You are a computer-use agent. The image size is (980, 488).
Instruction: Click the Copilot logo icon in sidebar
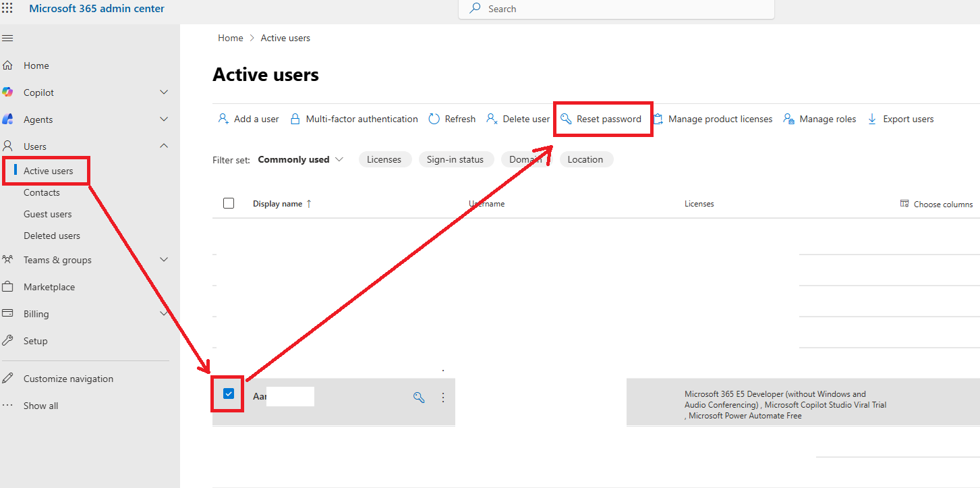pos(8,92)
